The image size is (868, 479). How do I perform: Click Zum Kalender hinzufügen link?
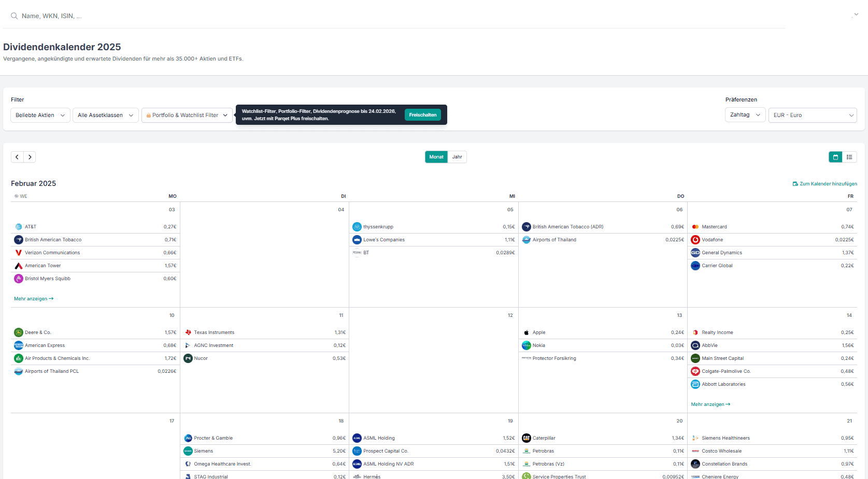(x=825, y=184)
